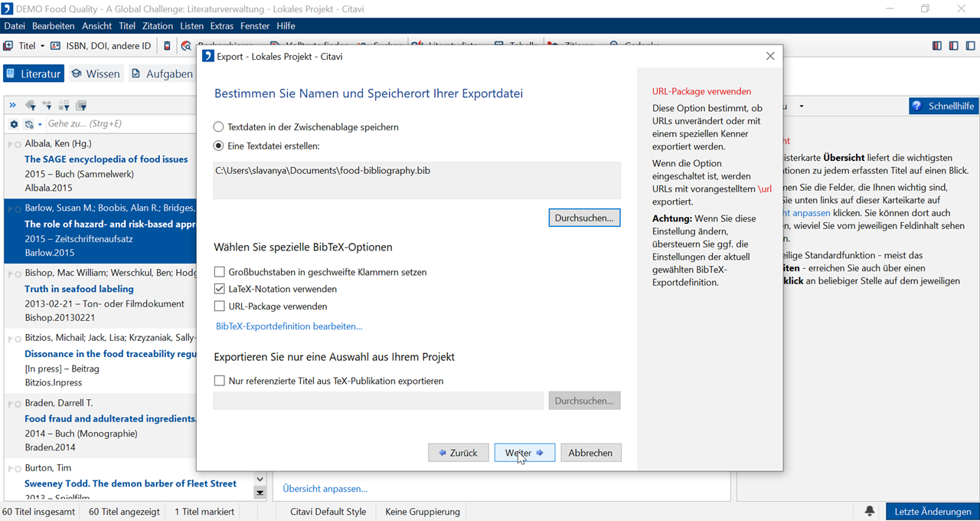Uncheck 'LaTeX-Notation verwenden' checkbox

coord(220,289)
